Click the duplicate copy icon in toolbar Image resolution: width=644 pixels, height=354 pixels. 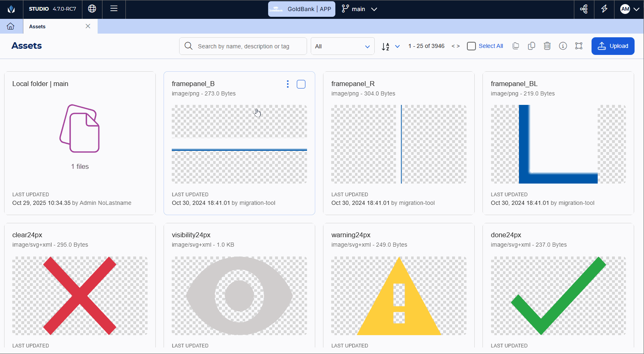tap(531, 46)
